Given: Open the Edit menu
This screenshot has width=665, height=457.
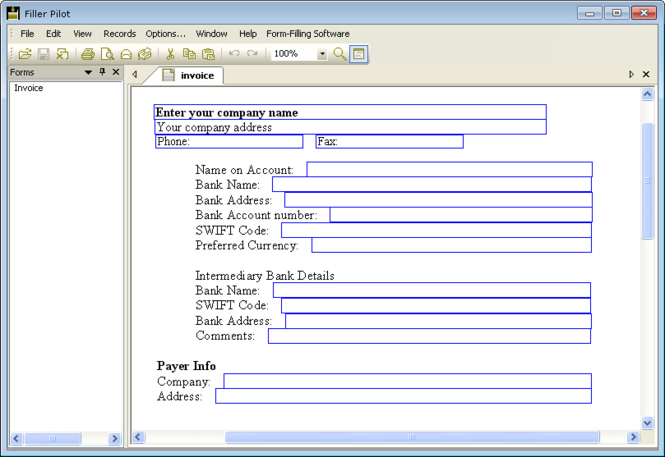Looking at the screenshot, I should click(x=53, y=33).
